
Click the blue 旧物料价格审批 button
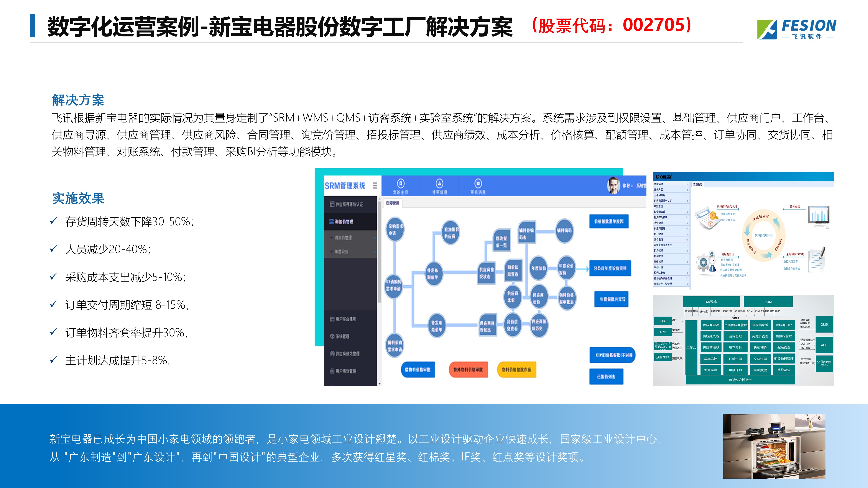pyautogui.click(x=418, y=370)
